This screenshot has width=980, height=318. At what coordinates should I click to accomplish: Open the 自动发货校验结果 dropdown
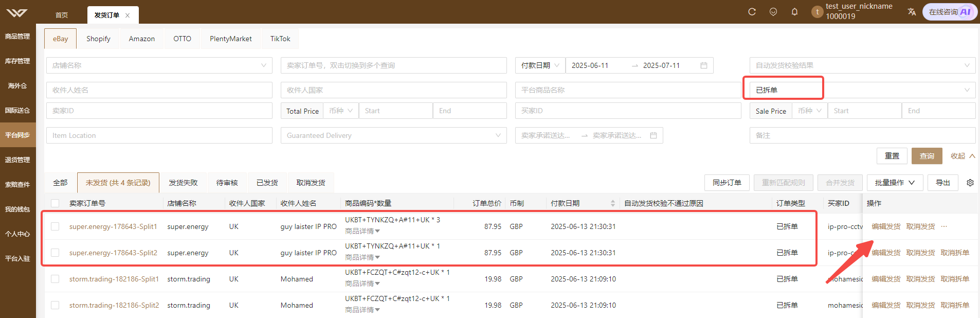(862, 65)
